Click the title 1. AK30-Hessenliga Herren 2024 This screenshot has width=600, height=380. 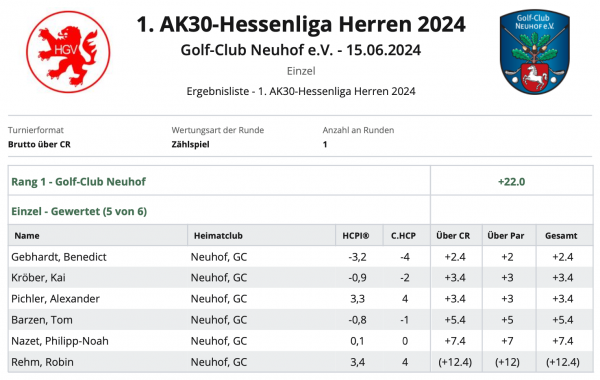(301, 24)
